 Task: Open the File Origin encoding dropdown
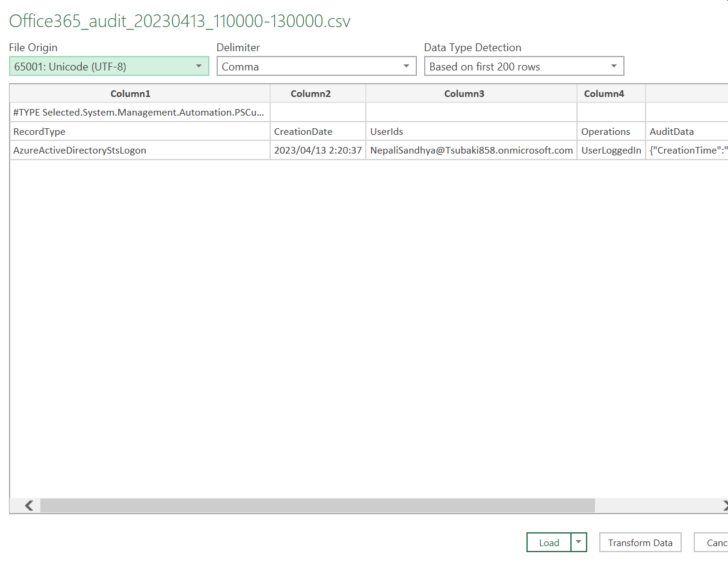109,66
